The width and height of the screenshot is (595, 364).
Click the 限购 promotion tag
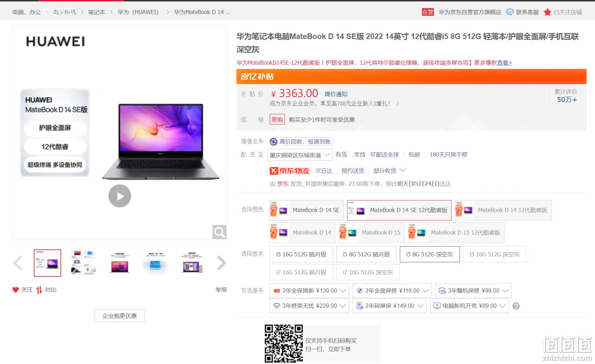click(x=277, y=120)
